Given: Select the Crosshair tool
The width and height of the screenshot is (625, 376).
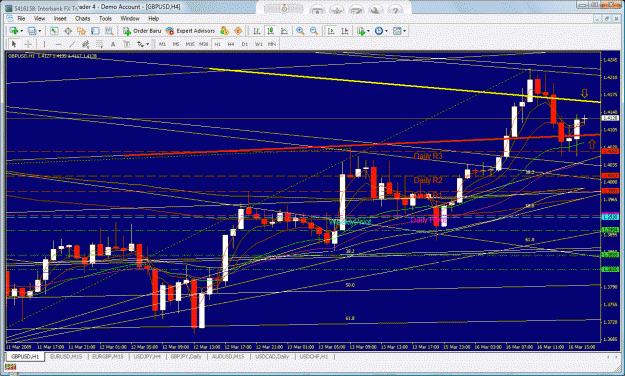Looking at the screenshot, I should point(28,44).
